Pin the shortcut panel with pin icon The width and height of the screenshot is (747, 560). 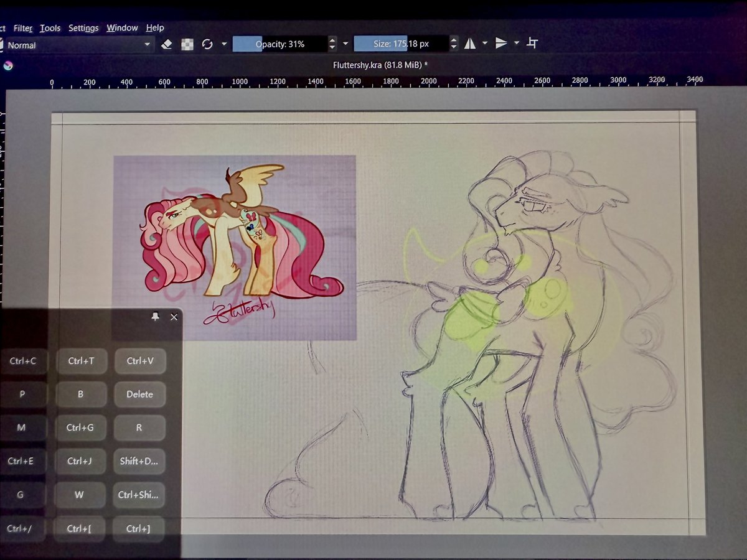[x=156, y=317]
